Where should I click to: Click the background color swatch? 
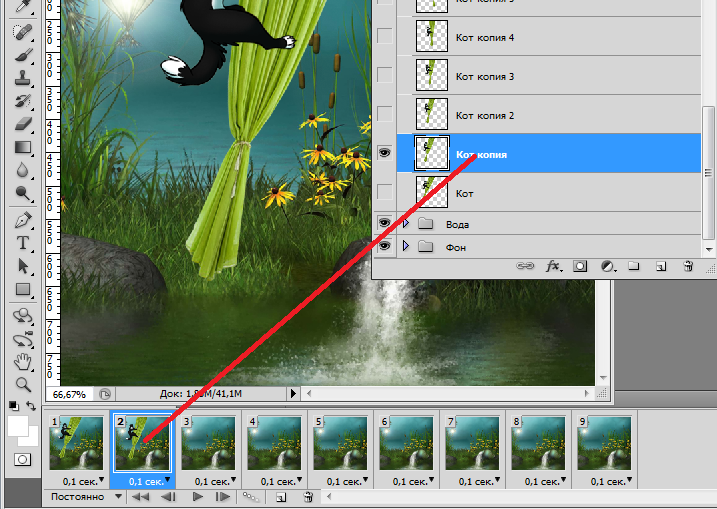(x=32, y=439)
